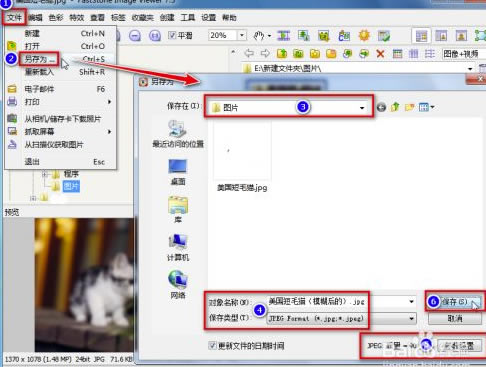This screenshot has width=486, height=367.
Task: Expand the 对象名称 filename dropdown arrow
Action: point(411,302)
